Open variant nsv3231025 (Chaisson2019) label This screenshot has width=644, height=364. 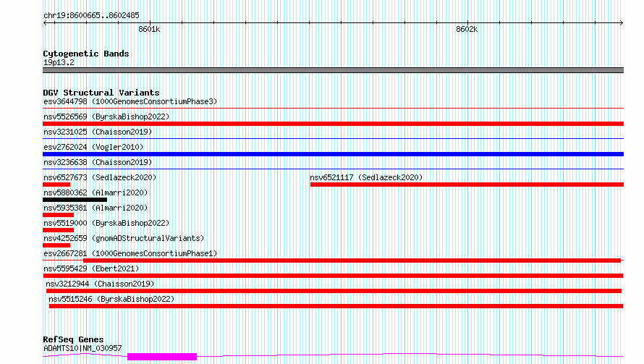(x=98, y=132)
